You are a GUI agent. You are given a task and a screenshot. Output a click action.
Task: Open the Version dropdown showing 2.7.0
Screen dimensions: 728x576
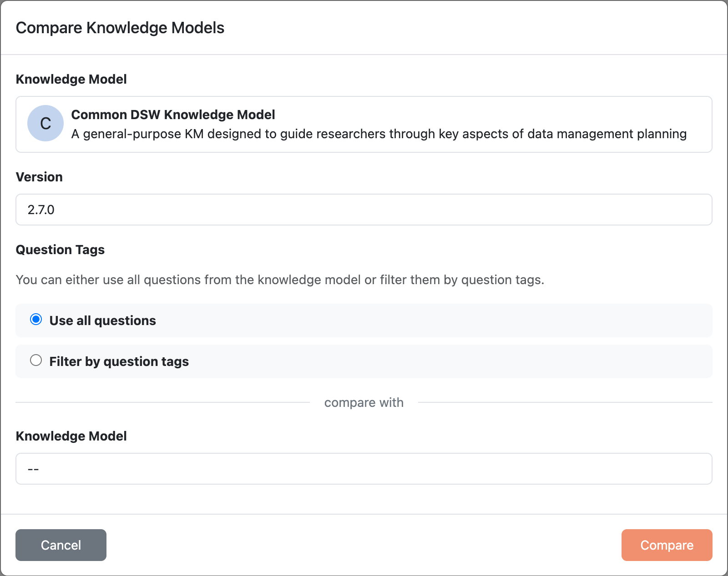click(364, 210)
